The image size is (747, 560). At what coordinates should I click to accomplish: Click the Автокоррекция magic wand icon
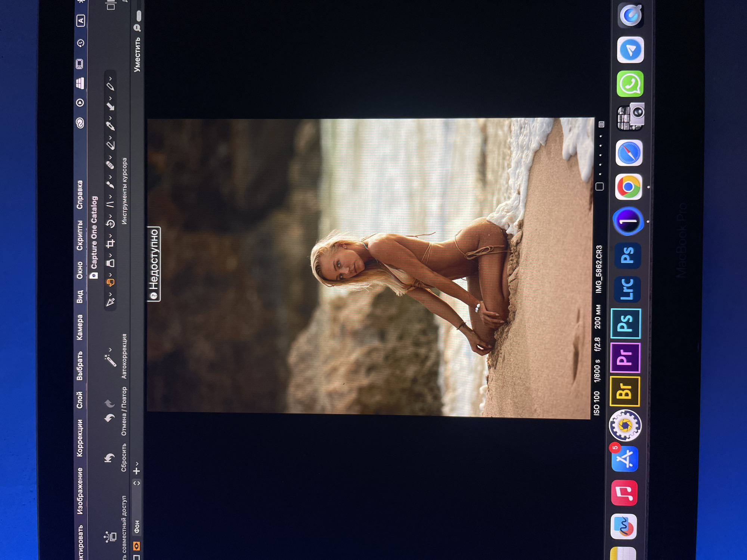[x=110, y=360]
